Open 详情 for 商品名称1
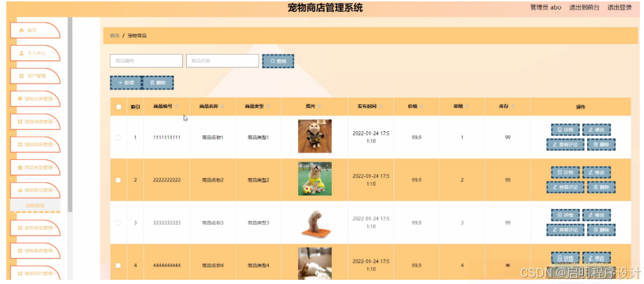644x284 pixels. tap(565, 130)
